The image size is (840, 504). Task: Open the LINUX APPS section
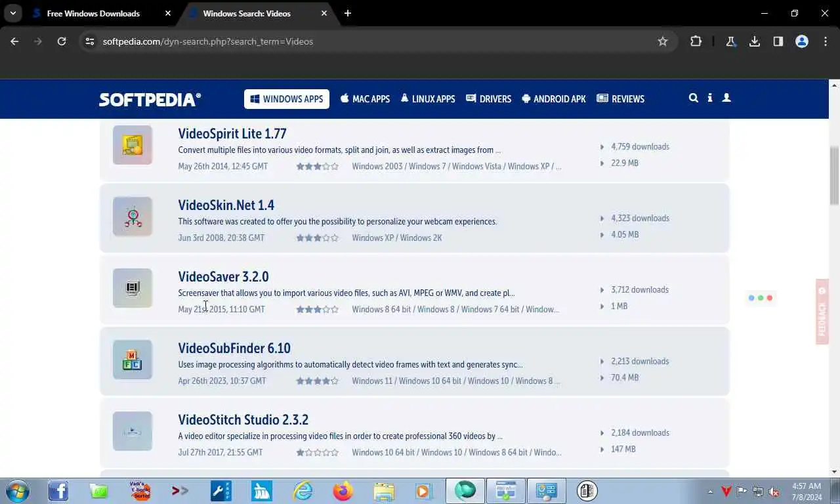[x=427, y=99]
